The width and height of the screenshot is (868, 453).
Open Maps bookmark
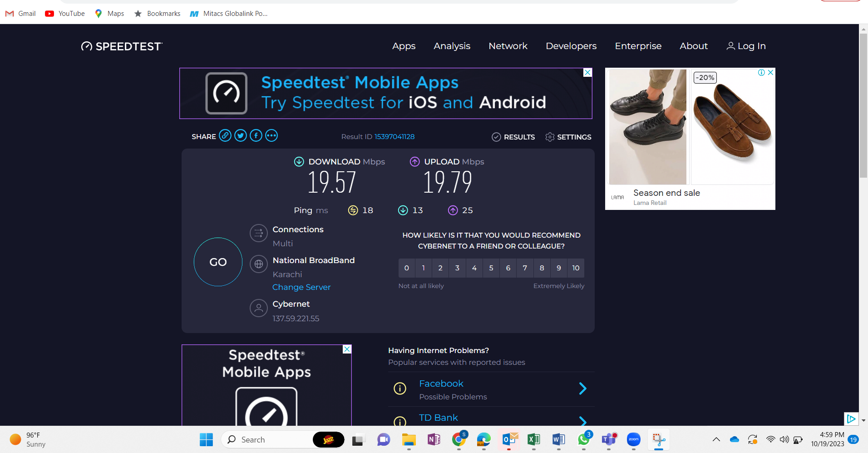pos(109,14)
